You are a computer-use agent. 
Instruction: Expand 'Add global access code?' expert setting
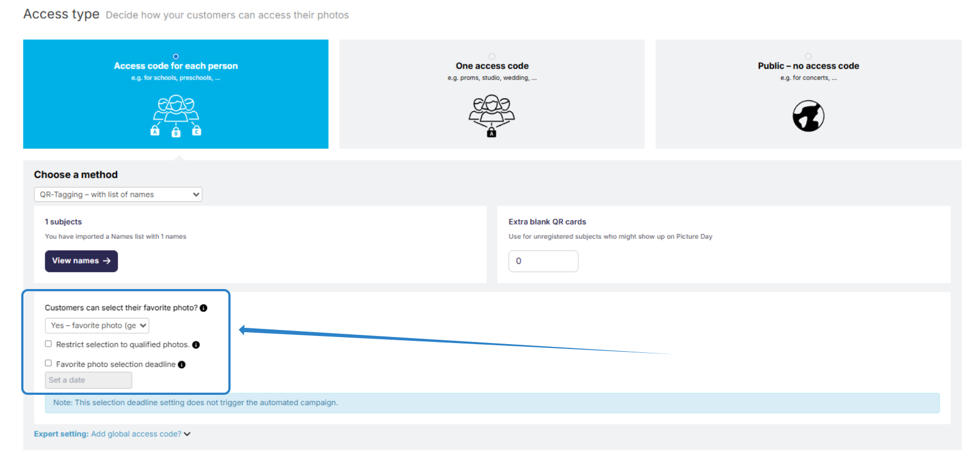click(x=112, y=434)
